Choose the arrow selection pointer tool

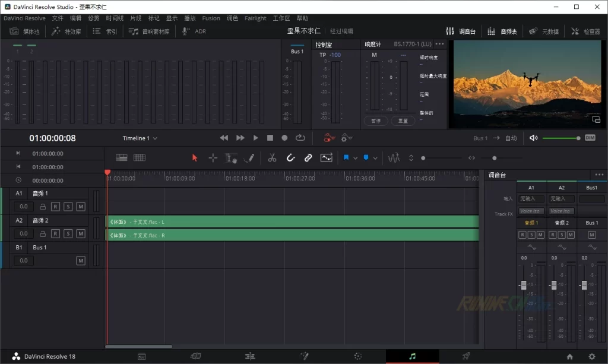coord(195,158)
